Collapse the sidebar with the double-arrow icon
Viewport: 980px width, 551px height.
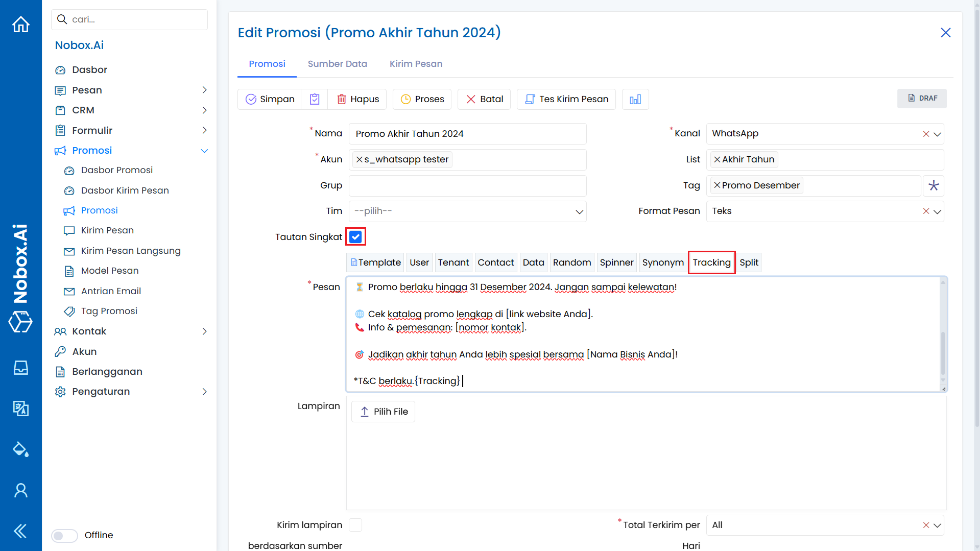(21, 531)
